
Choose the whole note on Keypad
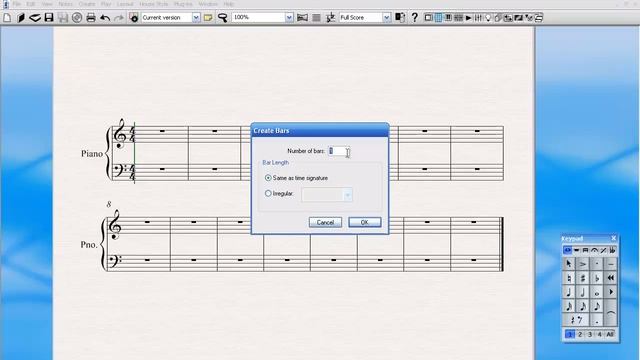pyautogui.click(x=596, y=292)
